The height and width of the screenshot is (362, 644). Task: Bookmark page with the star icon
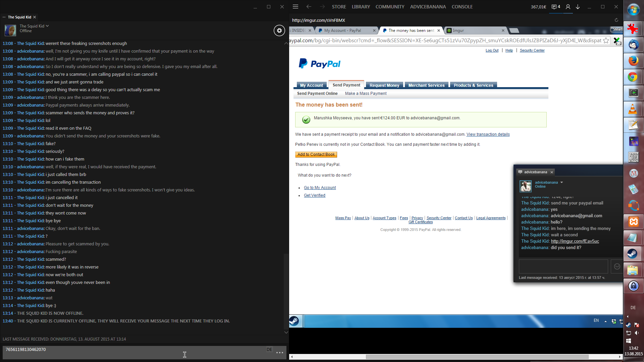[606, 41]
